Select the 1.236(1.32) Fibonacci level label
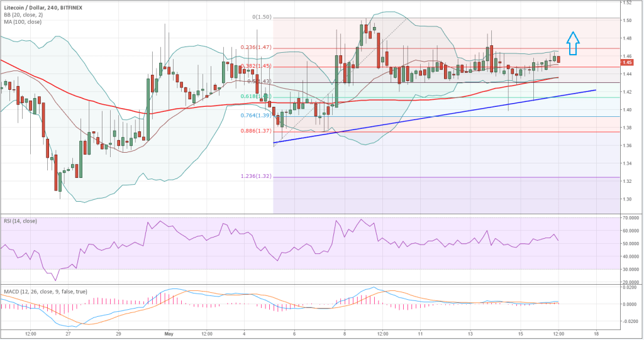 [256, 176]
